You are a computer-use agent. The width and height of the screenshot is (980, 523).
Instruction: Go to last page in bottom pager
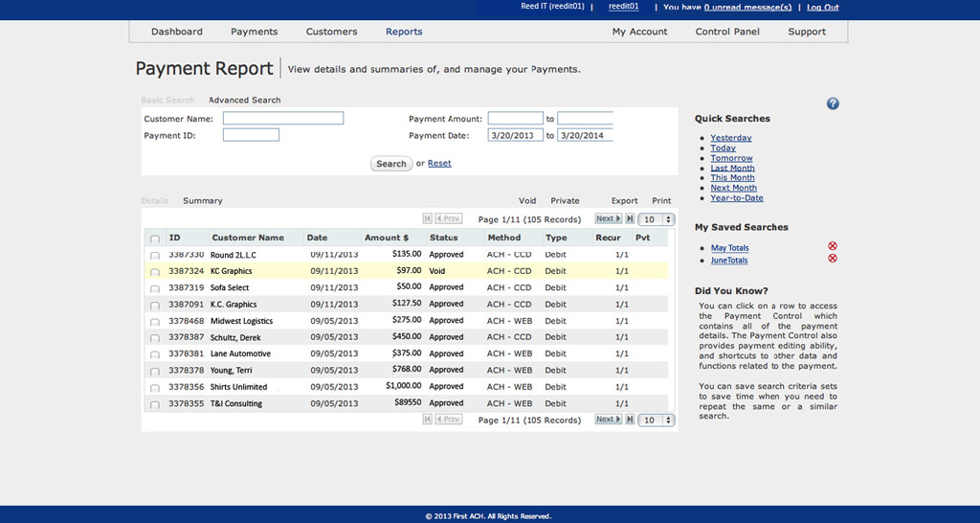click(630, 420)
